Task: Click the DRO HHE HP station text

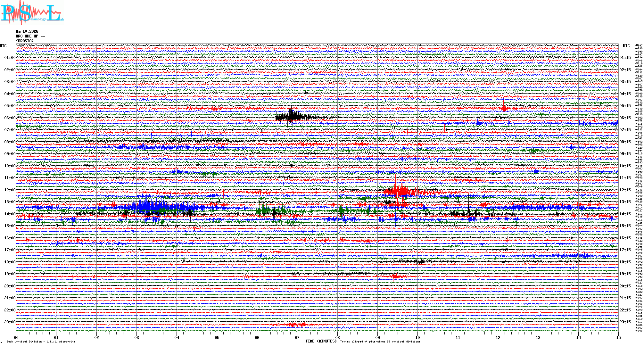Action: point(30,36)
